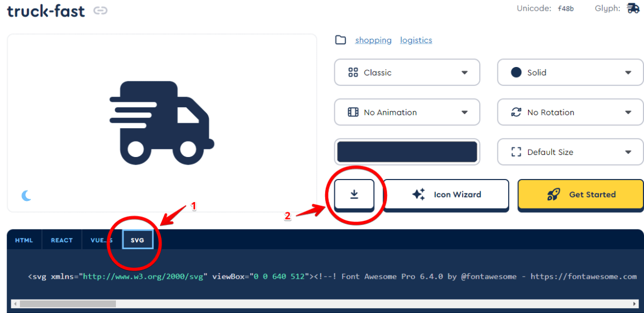Pick color from dark navy swatch
Screen dimensions: 644x313
pyautogui.click(x=407, y=152)
